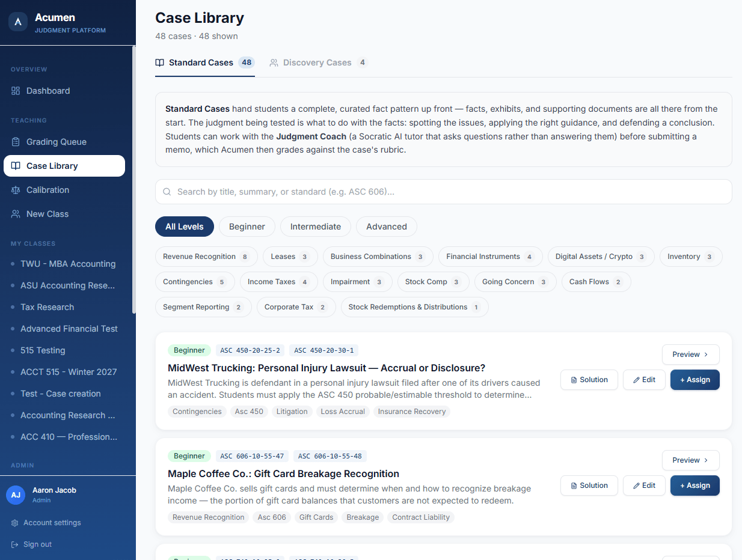Filter by Financial Instruments topic

click(491, 257)
